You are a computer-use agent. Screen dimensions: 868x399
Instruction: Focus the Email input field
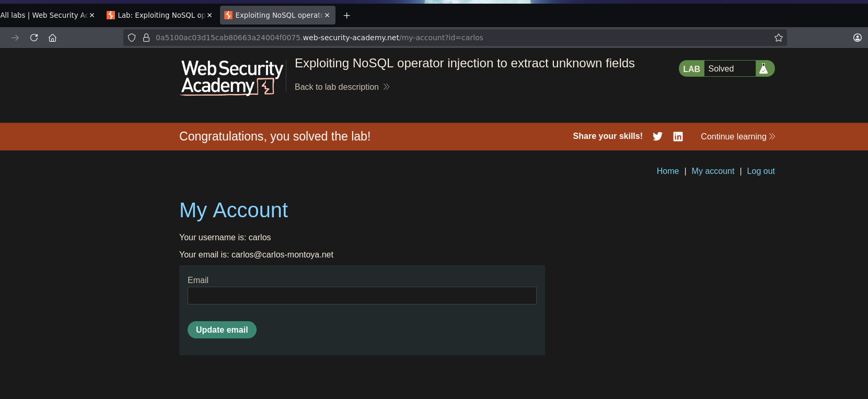click(x=362, y=296)
